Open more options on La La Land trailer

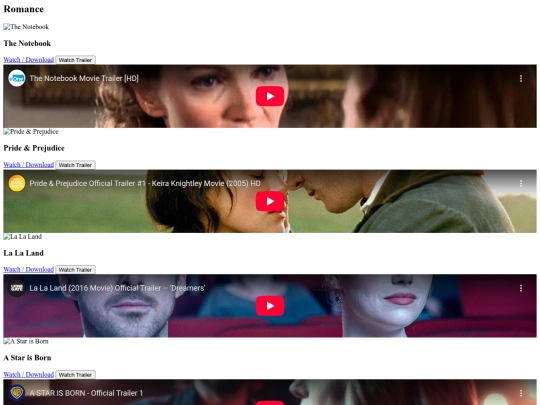[x=521, y=288]
